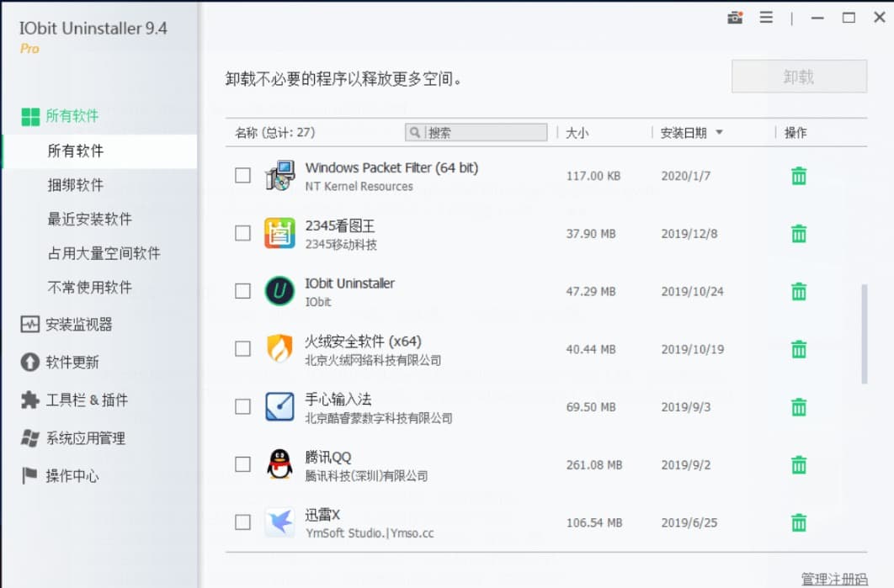Click the trash icon for 2345看图王
Image resolution: width=894 pixels, height=588 pixels.
coord(799,234)
